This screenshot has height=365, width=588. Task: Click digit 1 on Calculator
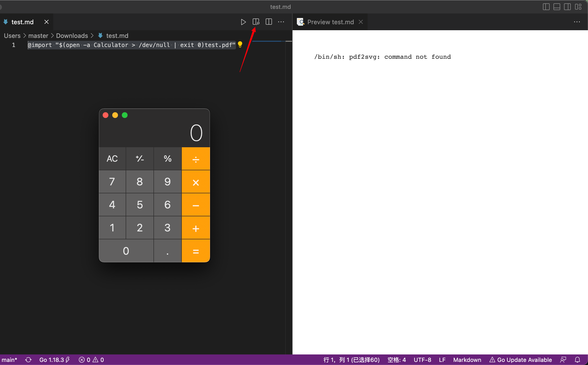click(x=112, y=228)
